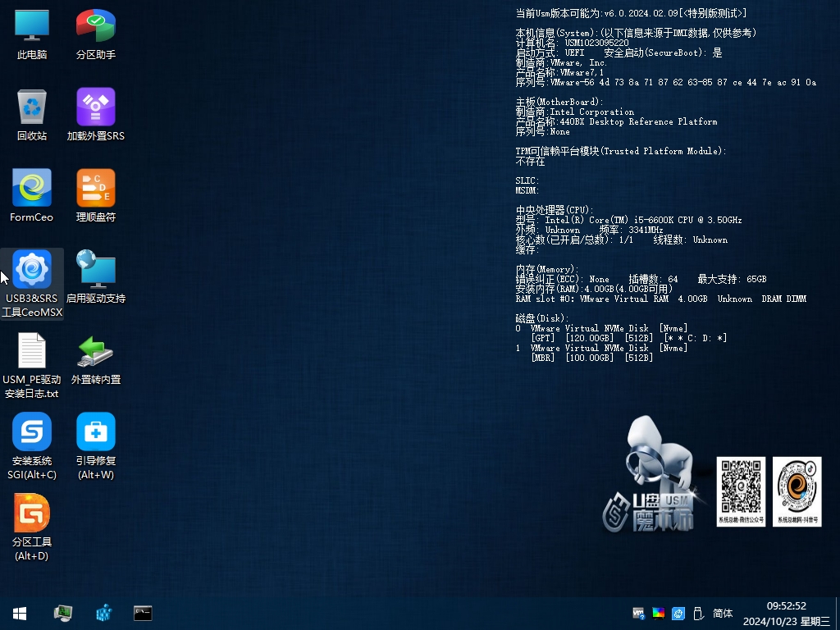Click the 启用驱动支持 icon
This screenshot has height=630, width=840.
point(95,277)
